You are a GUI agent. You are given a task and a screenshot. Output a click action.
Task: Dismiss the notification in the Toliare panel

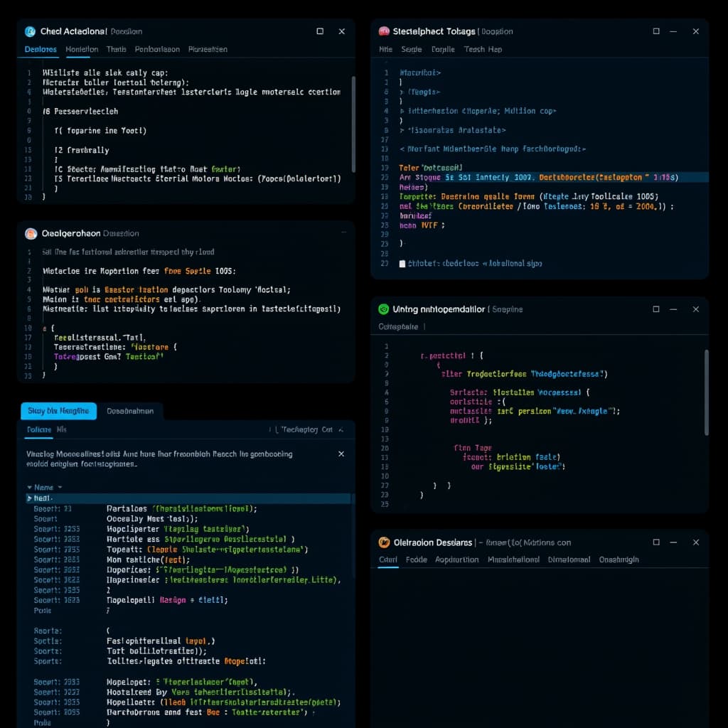pos(341,453)
